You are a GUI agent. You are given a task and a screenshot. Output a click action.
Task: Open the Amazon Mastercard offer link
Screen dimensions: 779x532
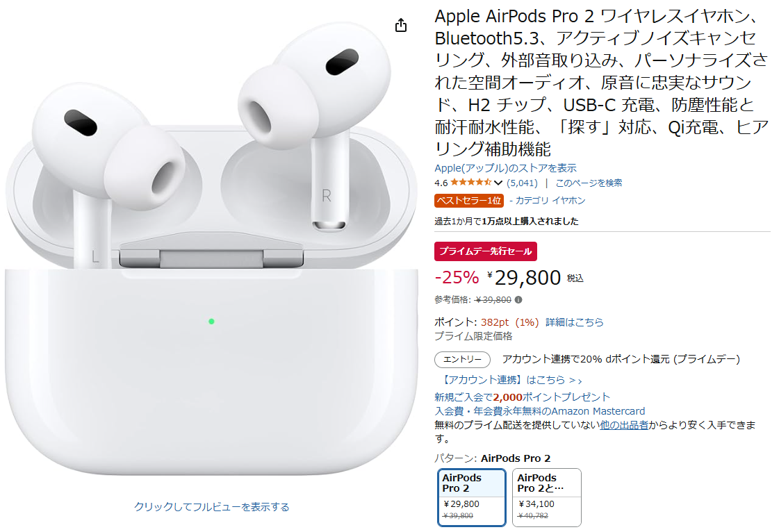(539, 410)
